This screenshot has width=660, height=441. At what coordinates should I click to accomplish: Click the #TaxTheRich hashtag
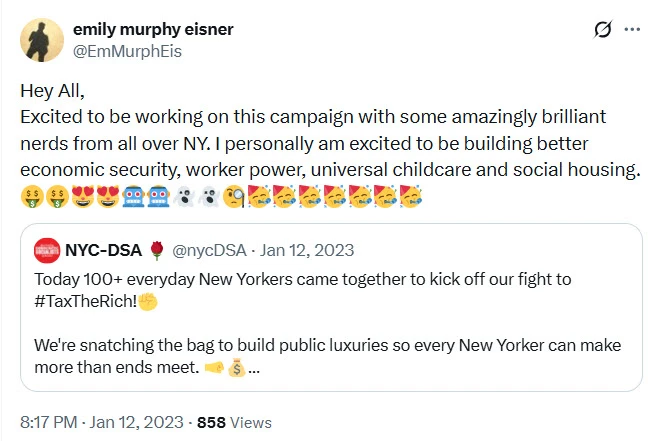coord(85,301)
